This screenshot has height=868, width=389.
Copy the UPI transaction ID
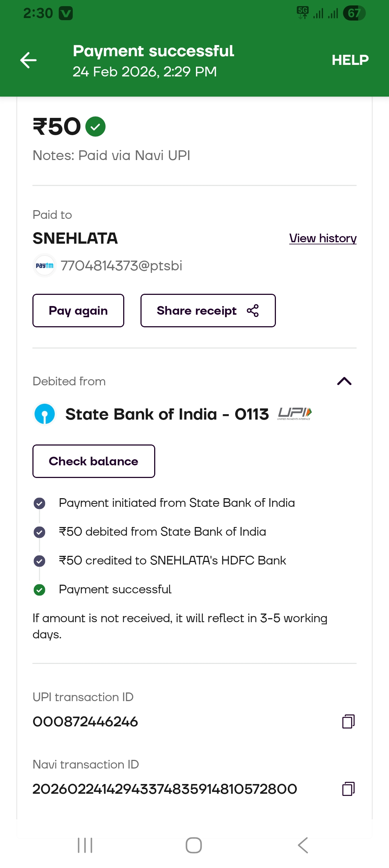[348, 721]
